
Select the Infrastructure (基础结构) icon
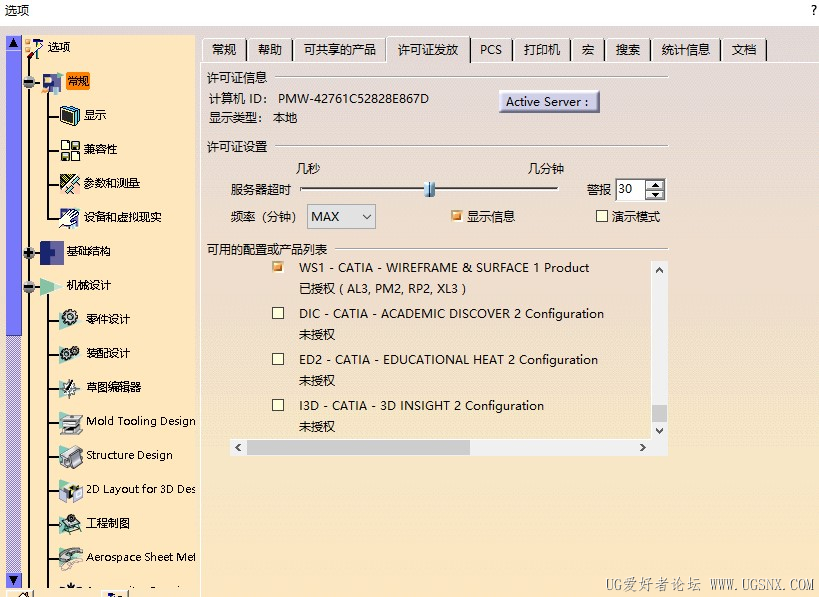pyautogui.click(x=52, y=252)
